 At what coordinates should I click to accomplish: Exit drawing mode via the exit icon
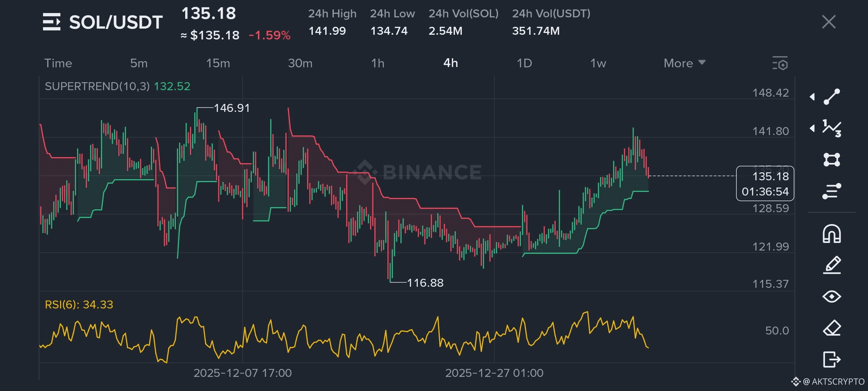click(x=832, y=360)
